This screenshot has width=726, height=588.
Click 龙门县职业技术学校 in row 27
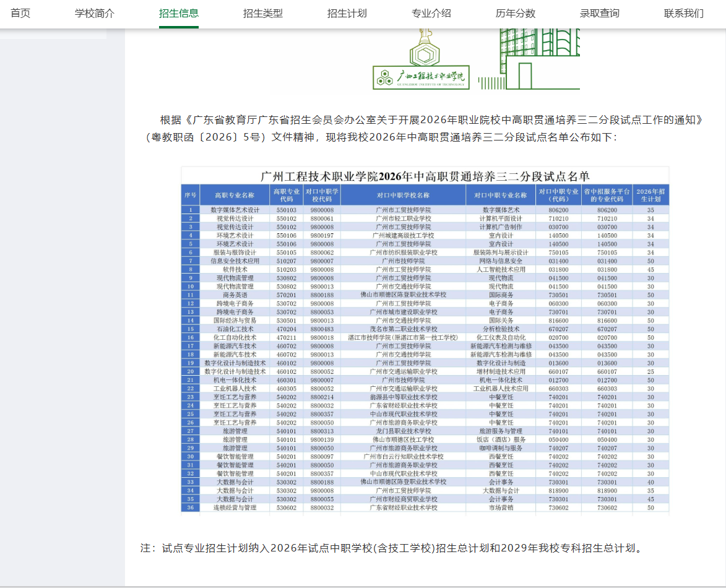pyautogui.click(x=404, y=431)
